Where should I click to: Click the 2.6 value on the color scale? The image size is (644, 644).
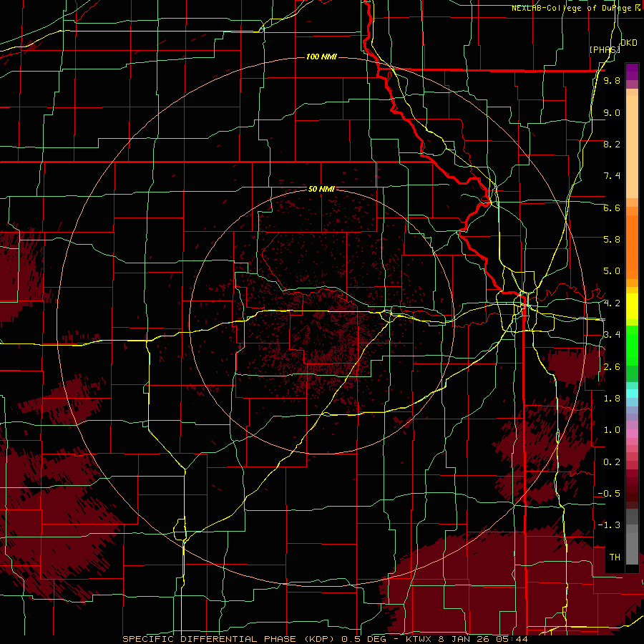click(612, 367)
